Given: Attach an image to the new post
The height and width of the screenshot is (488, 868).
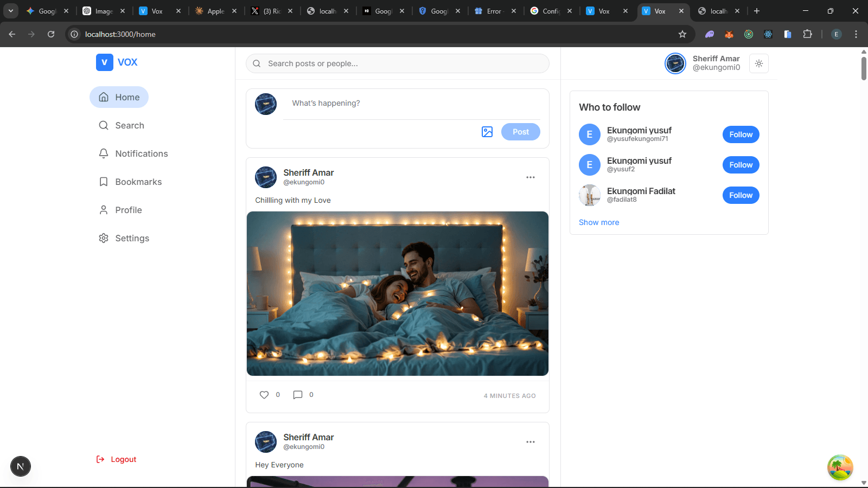Looking at the screenshot, I should tap(487, 132).
